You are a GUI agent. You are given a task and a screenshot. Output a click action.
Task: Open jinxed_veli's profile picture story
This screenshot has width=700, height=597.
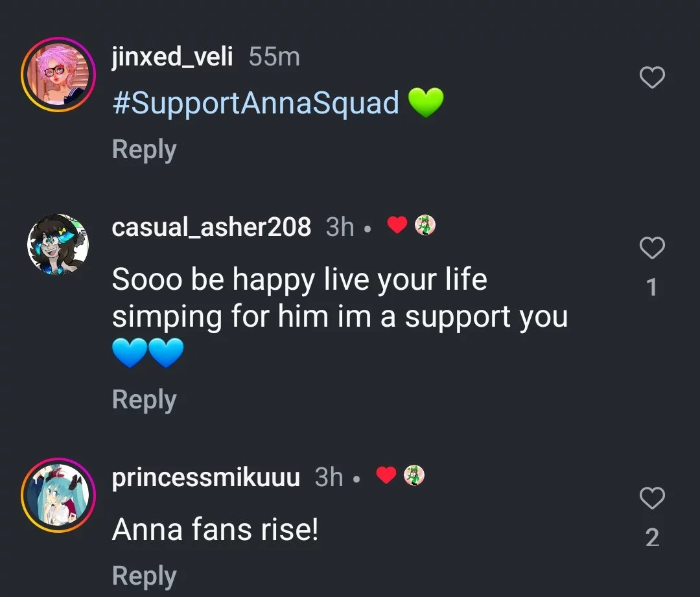[x=58, y=74]
